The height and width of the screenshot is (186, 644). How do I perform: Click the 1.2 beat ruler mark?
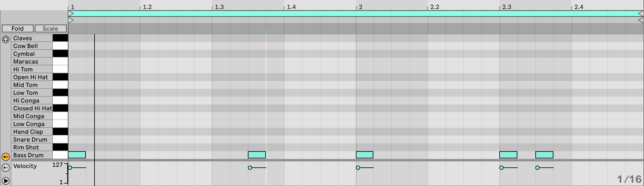coord(147,7)
